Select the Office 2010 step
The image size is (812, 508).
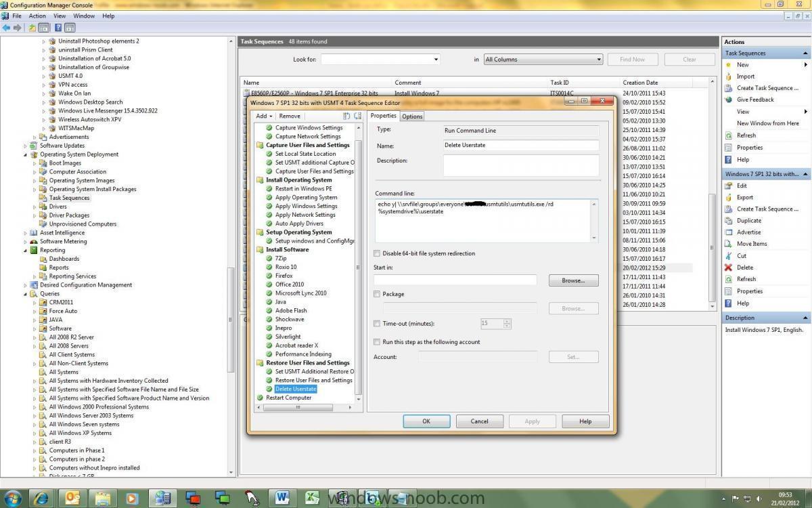tap(290, 284)
